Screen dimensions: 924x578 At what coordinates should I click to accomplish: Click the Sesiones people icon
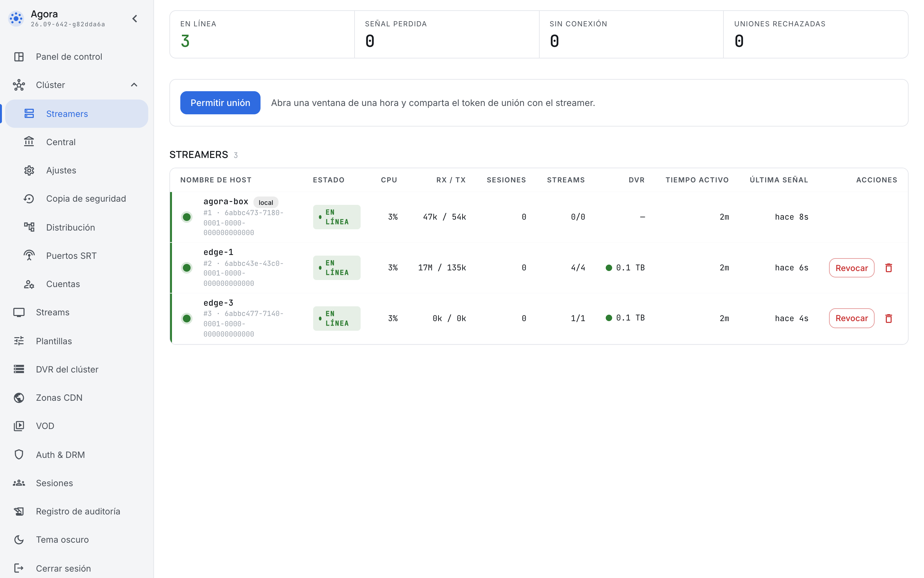[19, 483]
